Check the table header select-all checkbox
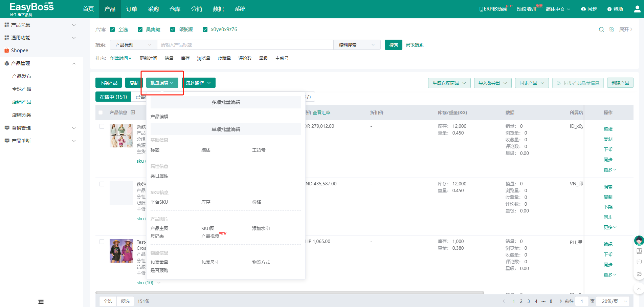644x307 pixels. tap(101, 112)
